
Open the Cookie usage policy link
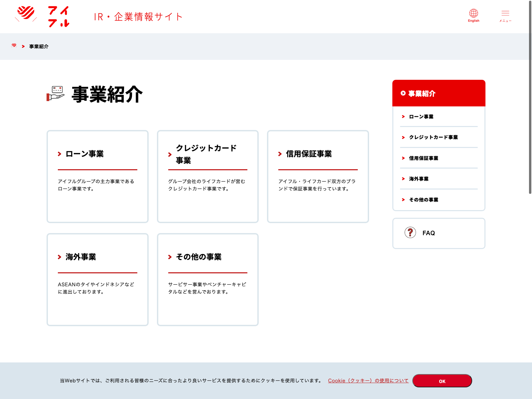pyautogui.click(x=368, y=381)
